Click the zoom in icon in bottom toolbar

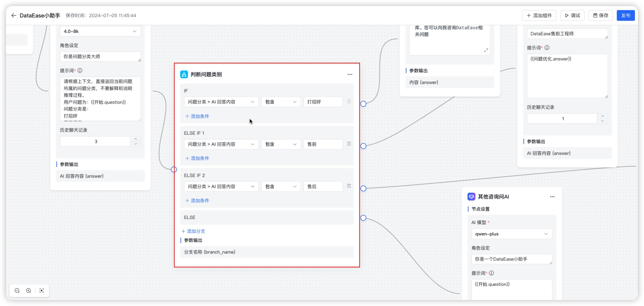[28, 290]
